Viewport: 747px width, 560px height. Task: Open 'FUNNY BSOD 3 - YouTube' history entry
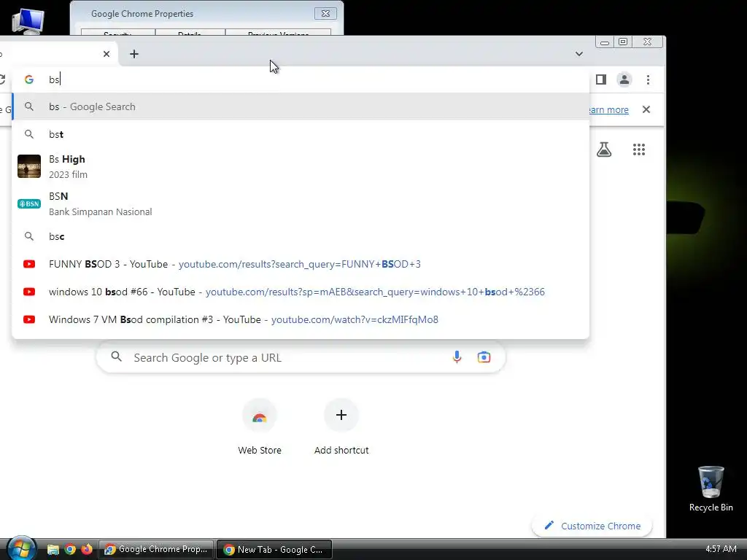coord(301,264)
